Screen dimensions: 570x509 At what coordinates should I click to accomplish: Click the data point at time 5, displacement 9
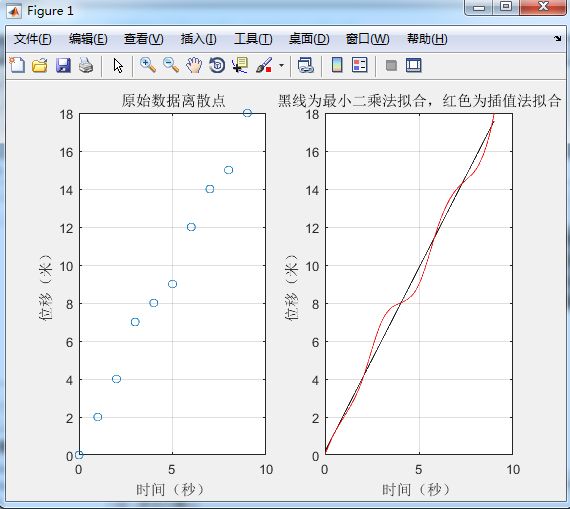coord(173,284)
